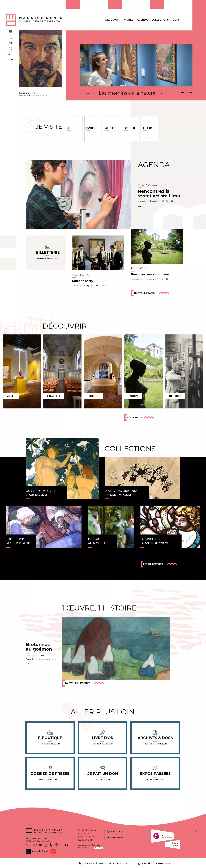Click the Nous contacter button
The image size is (206, 868).
pos(116,831)
